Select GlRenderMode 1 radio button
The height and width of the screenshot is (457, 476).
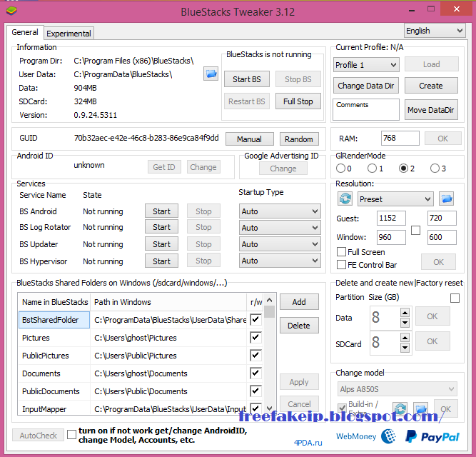(x=372, y=169)
